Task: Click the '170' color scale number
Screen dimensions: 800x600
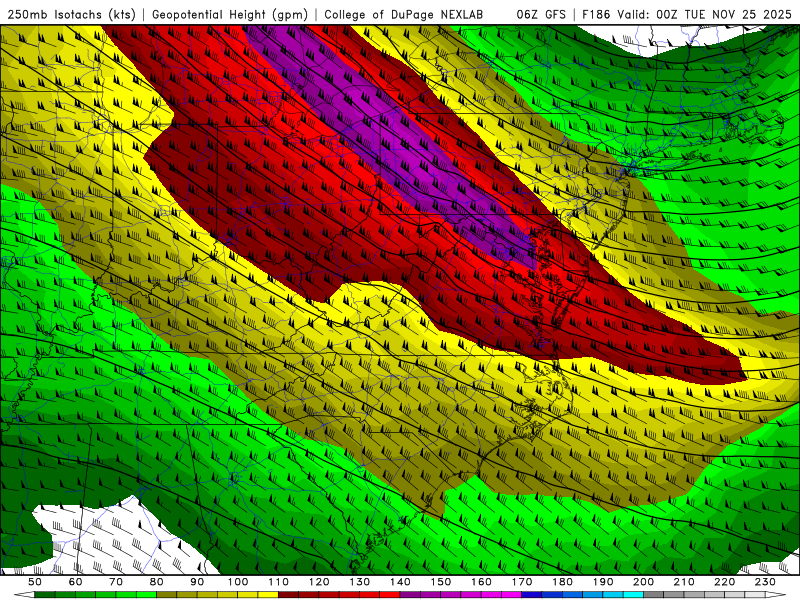Action: tap(522, 582)
